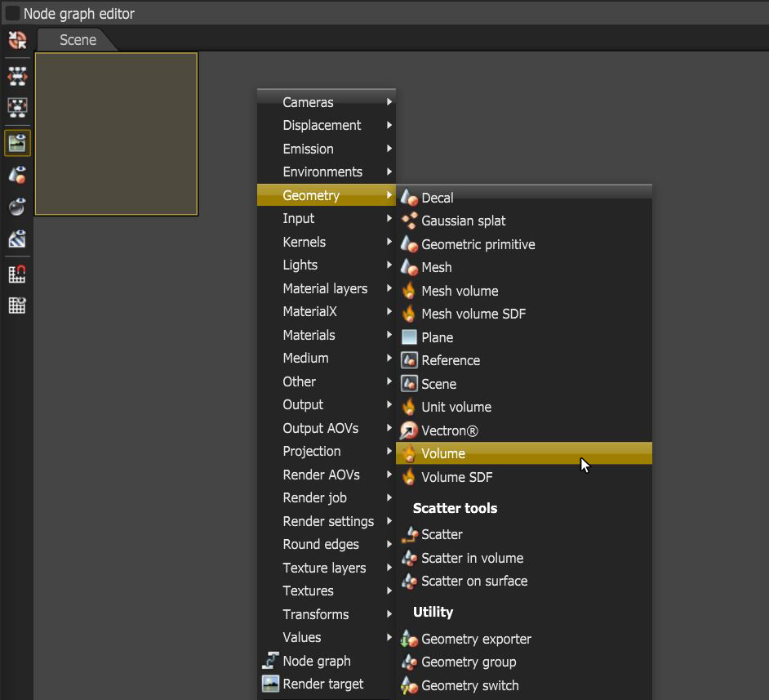
Task: Toggle the render target preview icon
Action: 17,143
